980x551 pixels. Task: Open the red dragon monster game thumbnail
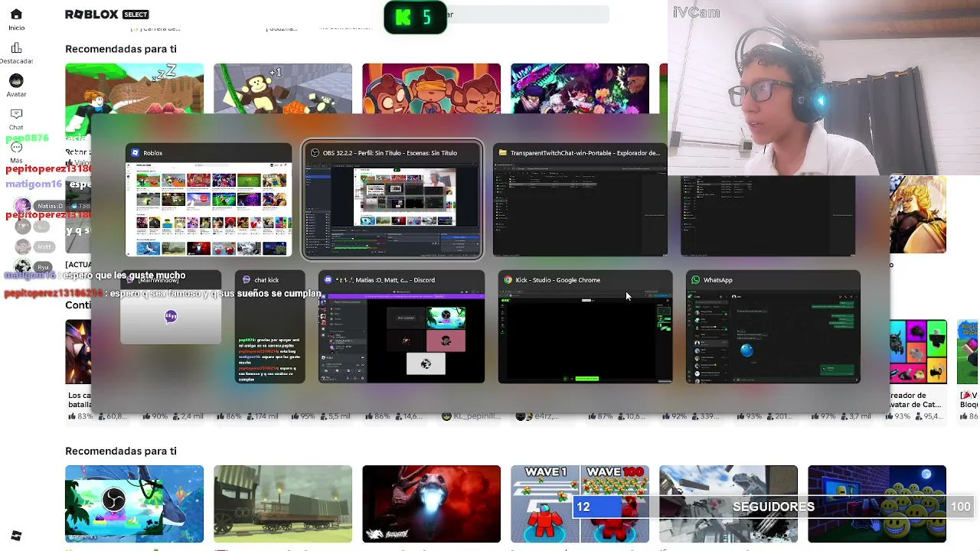(x=431, y=504)
